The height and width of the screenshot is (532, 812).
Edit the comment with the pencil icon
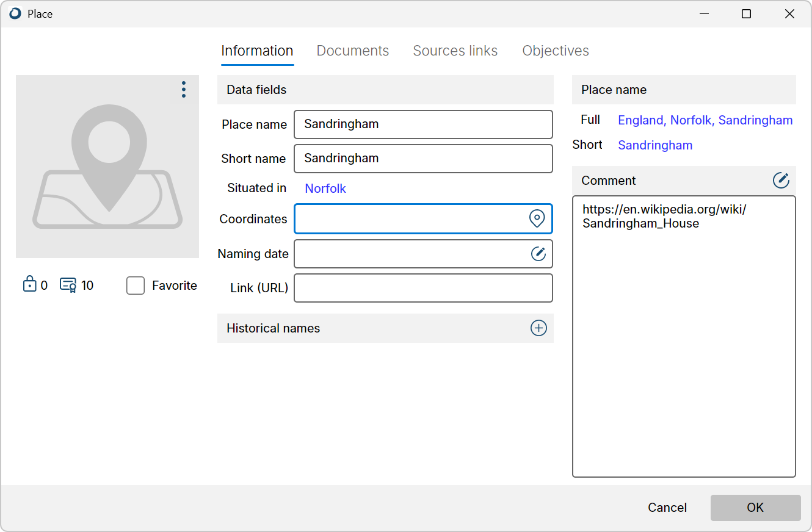pos(781,180)
